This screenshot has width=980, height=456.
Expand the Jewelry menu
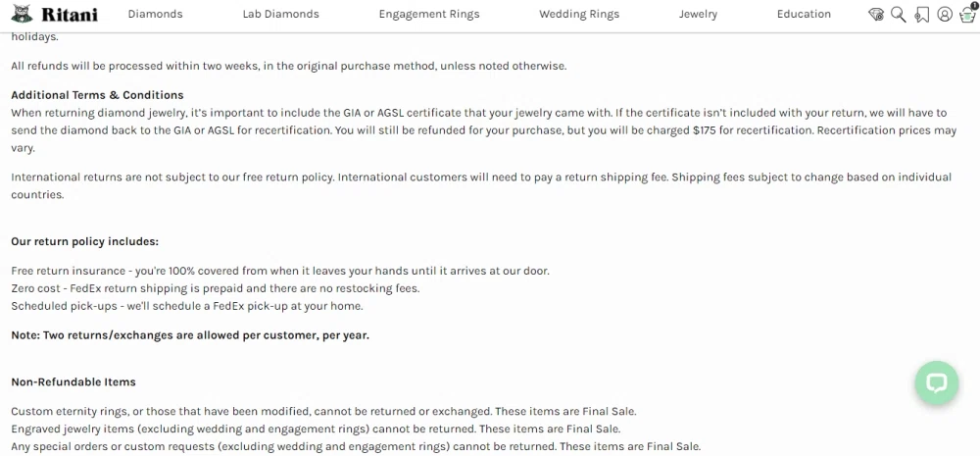click(x=698, y=15)
